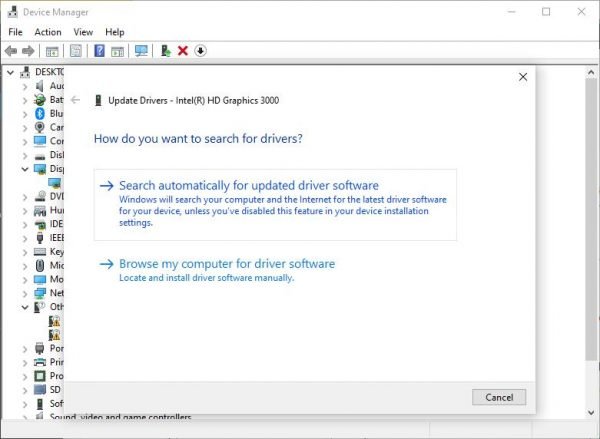Select the Processors category icon
Viewport: 600px width, 439px height.
point(40,376)
